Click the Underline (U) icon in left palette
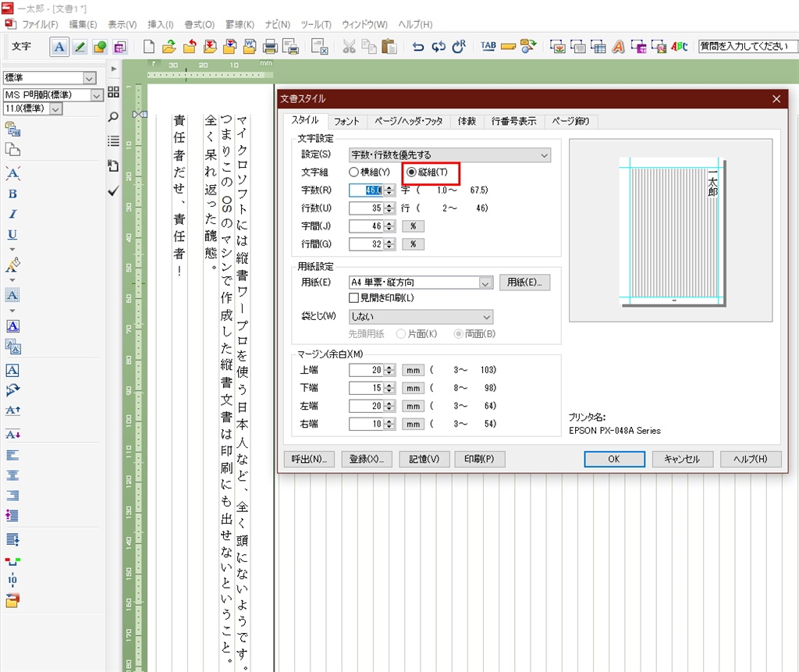 point(12,234)
